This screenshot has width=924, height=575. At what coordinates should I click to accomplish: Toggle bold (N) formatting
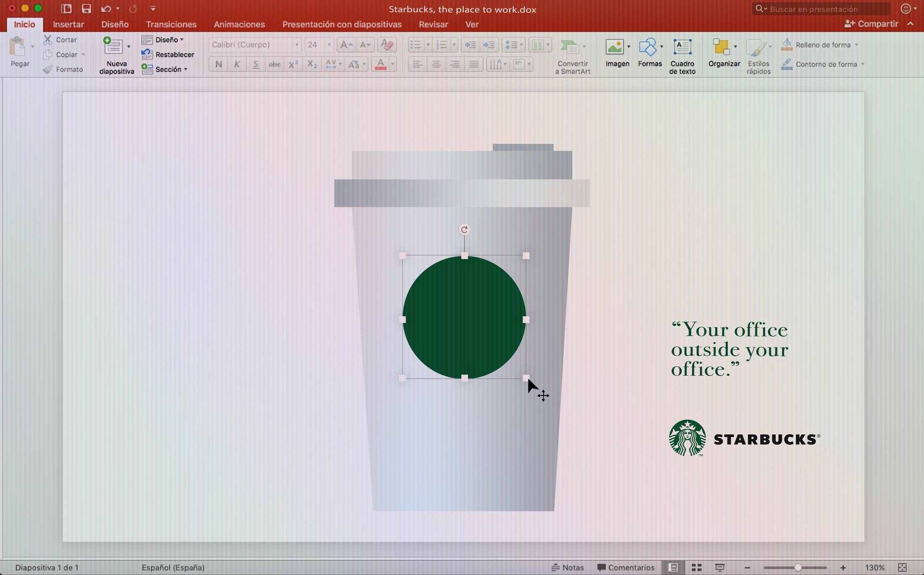(x=218, y=64)
